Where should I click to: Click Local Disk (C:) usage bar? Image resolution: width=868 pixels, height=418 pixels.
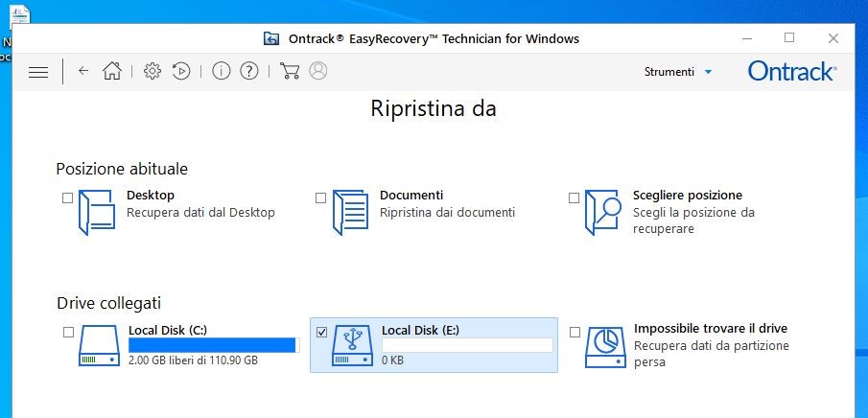pos(214,345)
